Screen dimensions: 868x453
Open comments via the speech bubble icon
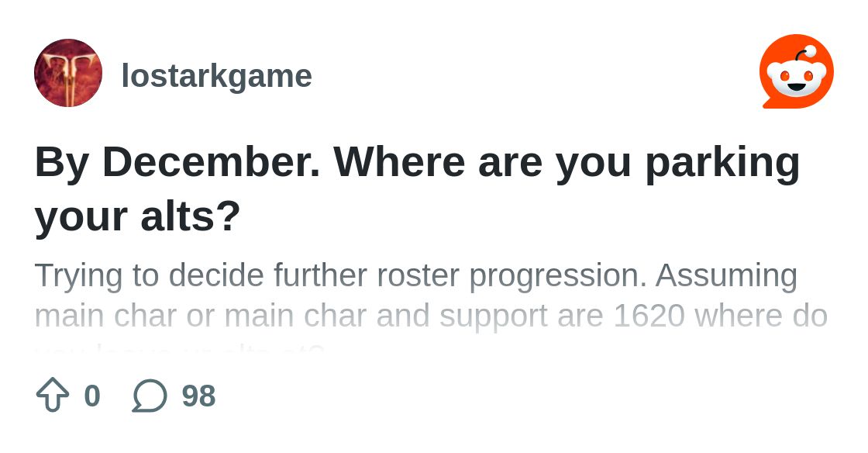click(x=150, y=396)
